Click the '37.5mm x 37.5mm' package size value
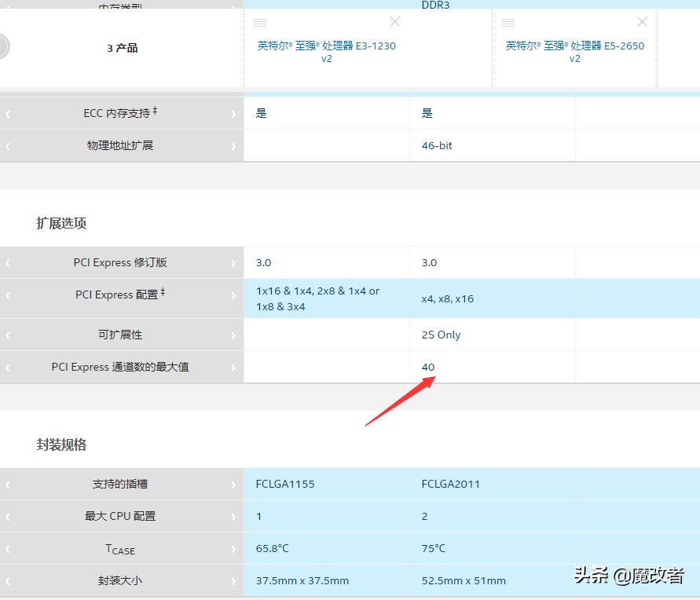This screenshot has height=600, width=700. pyautogui.click(x=302, y=580)
